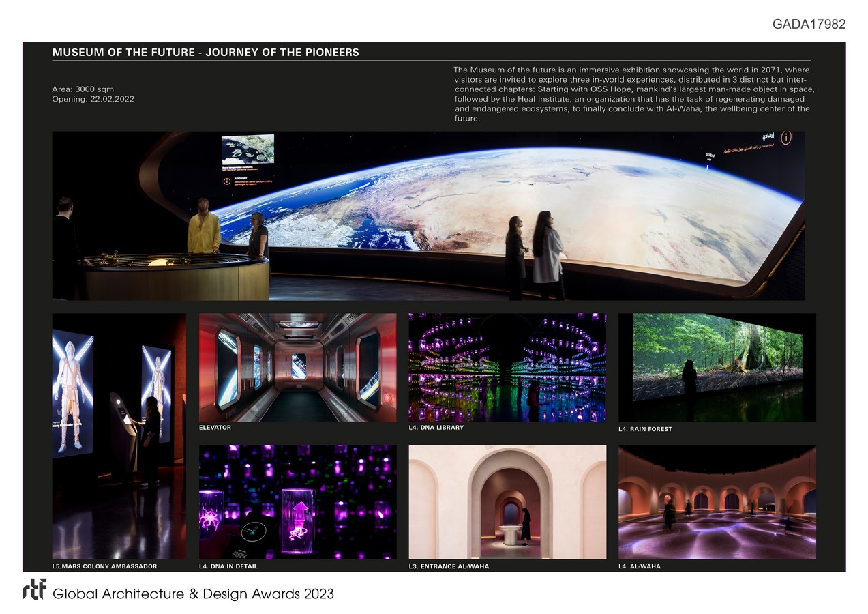Click the Museum of the Future title

(x=205, y=53)
